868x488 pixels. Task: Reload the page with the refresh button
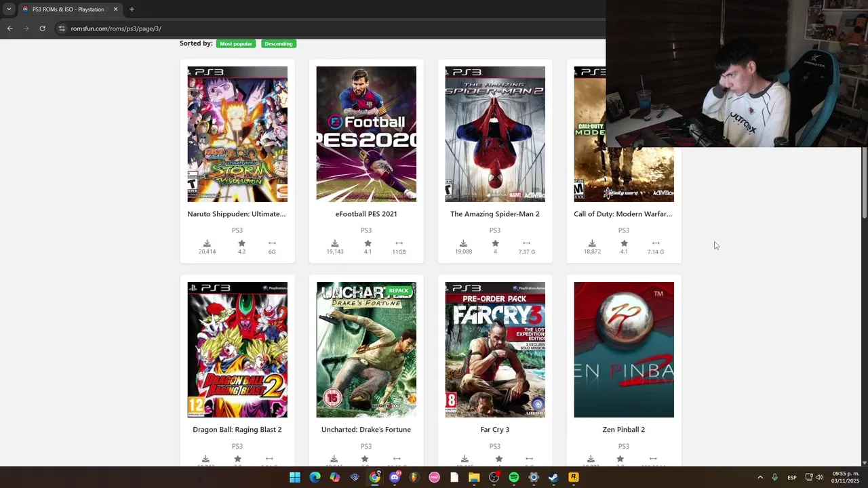(42, 28)
